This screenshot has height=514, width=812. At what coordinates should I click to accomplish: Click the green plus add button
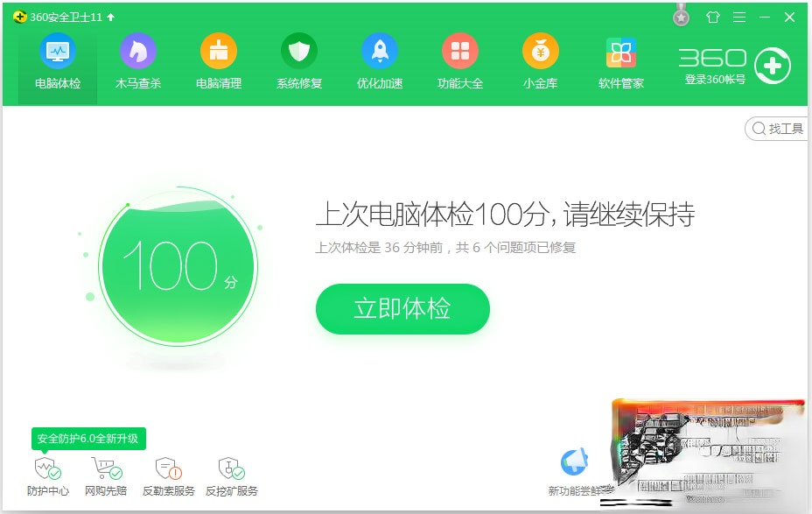pyautogui.click(x=773, y=65)
